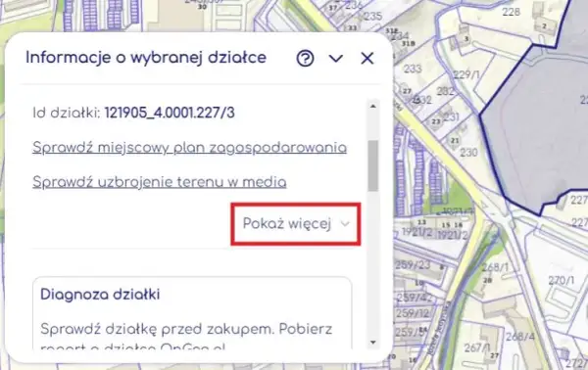588x370 pixels.
Task: Click the 'Informacje o wybranej działce' title
Action: tap(146, 58)
